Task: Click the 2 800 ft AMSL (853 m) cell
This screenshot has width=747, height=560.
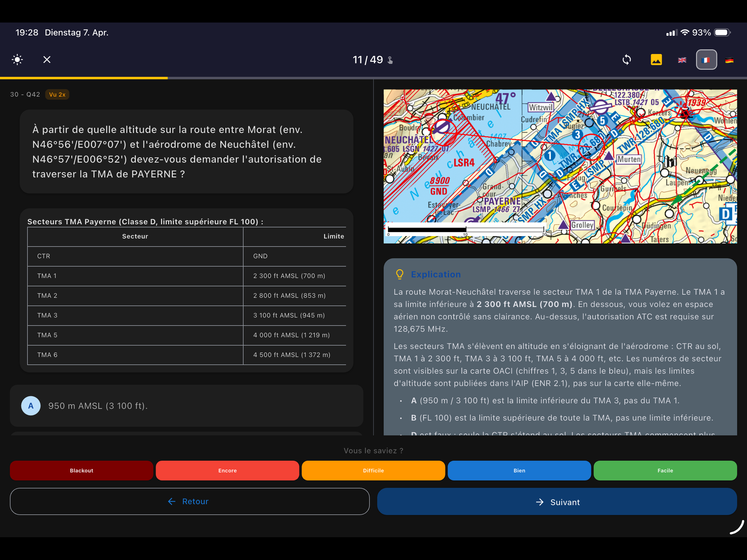Action: [x=295, y=296]
